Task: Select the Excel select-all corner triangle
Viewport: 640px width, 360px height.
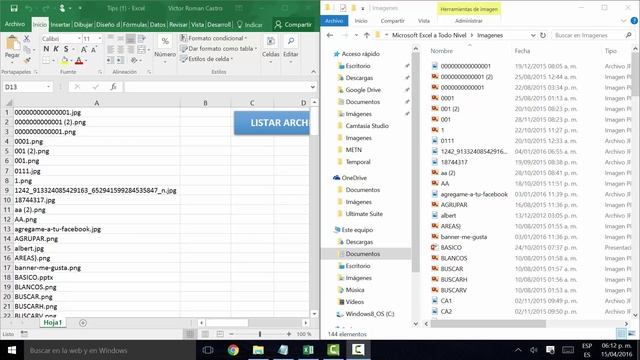Action: tap(8, 102)
